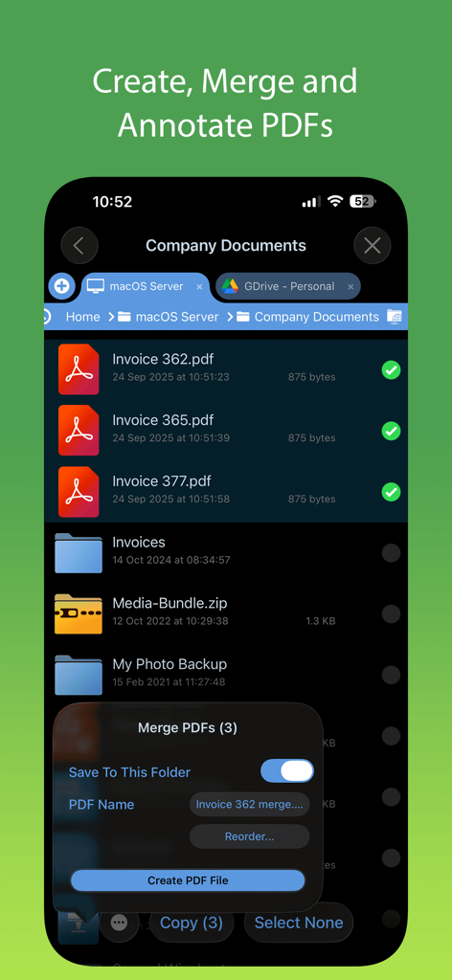This screenshot has width=452, height=980.
Task: Open the My Photo Backup folder icon
Action: (79, 675)
